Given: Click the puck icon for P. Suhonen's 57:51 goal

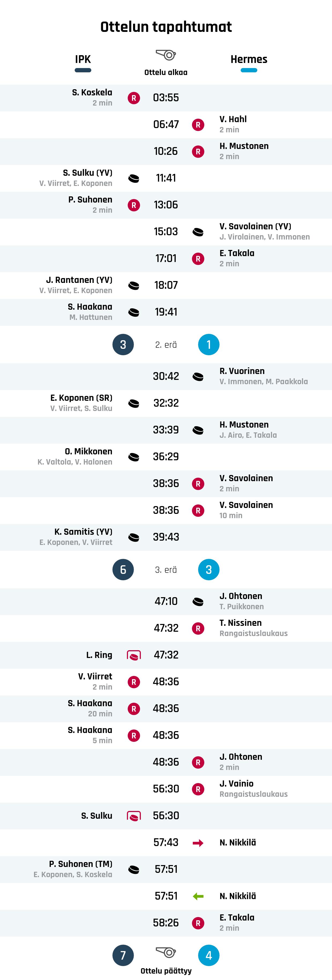Looking at the screenshot, I should coord(134,870).
